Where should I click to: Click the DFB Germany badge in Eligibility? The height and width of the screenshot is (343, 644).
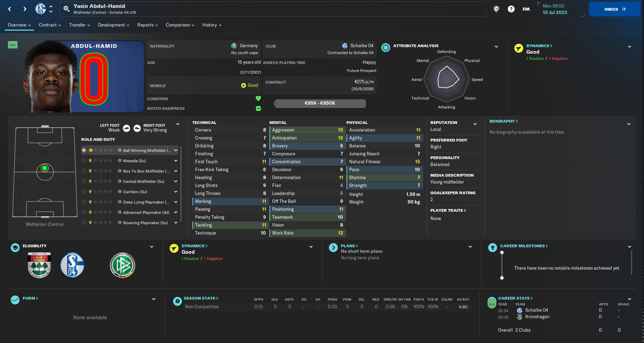[x=122, y=265]
